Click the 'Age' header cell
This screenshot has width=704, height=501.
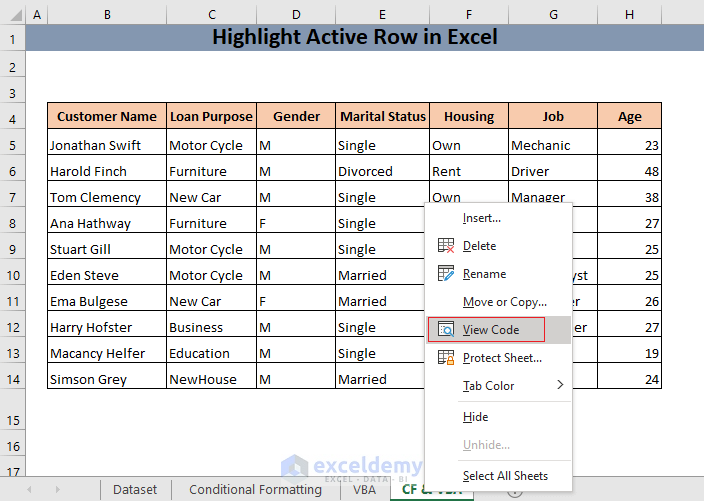[629, 116]
